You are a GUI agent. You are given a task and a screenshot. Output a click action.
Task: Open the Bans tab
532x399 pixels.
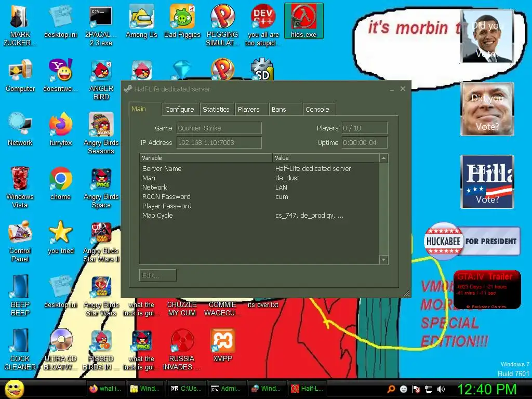285,109
